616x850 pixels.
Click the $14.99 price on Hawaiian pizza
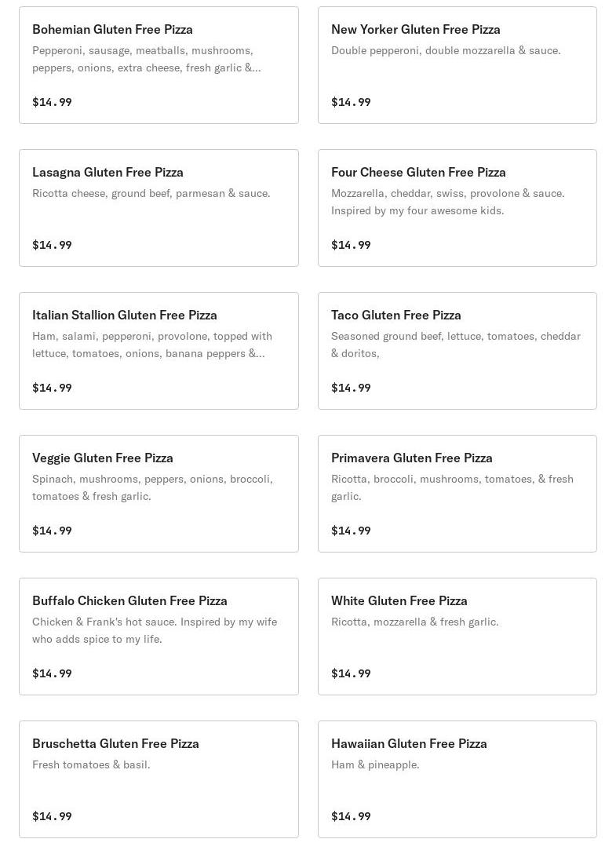click(351, 816)
